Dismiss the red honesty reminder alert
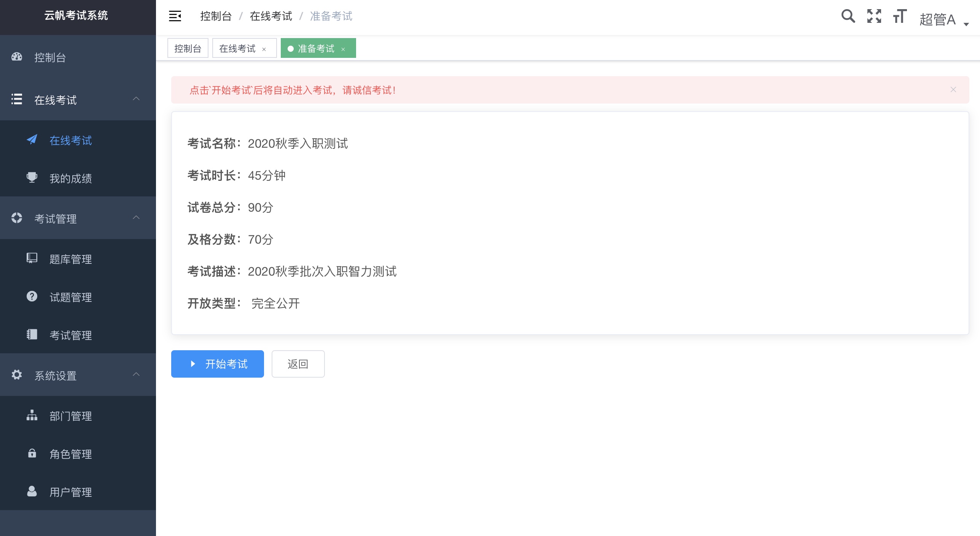Viewport: 980px width, 536px height. tap(953, 89)
